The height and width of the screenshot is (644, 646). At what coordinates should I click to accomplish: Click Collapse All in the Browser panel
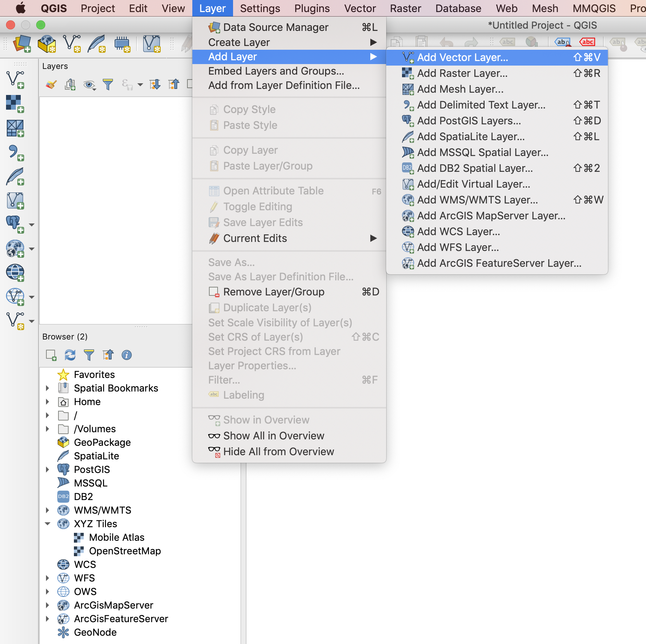coord(108,355)
